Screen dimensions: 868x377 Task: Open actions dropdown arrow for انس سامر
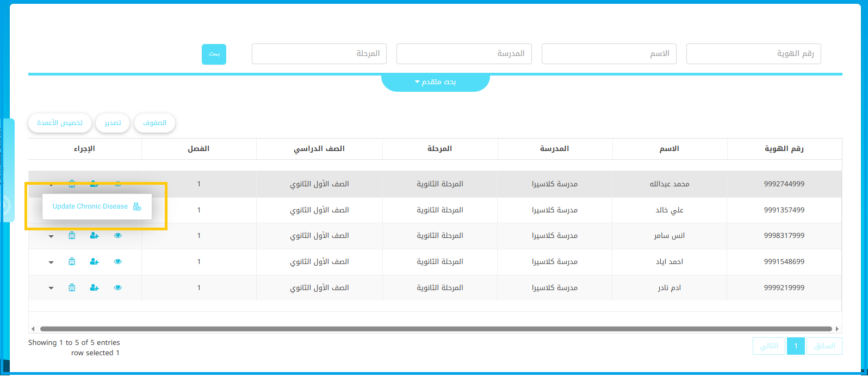click(51, 236)
